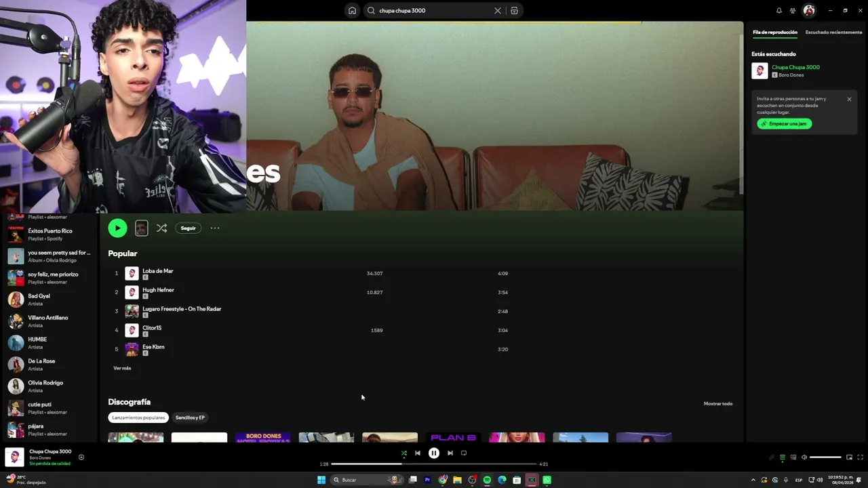Add the current song to Liked Songs
Image resolution: width=868 pixels, height=488 pixels.
[81, 457]
